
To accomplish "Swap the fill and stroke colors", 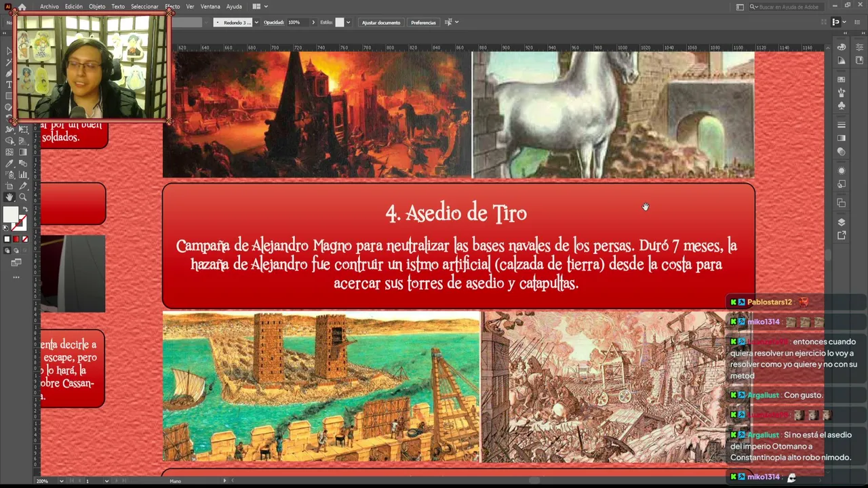I will [25, 209].
